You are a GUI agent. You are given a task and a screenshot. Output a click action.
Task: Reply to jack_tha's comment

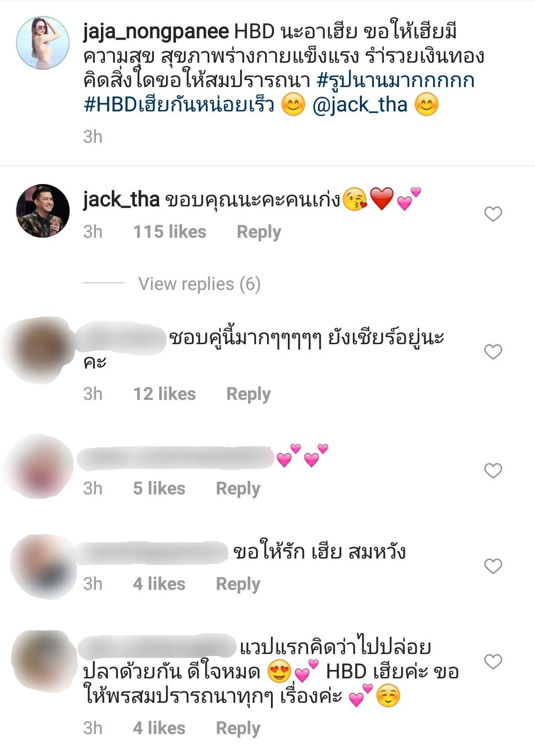pyautogui.click(x=259, y=232)
